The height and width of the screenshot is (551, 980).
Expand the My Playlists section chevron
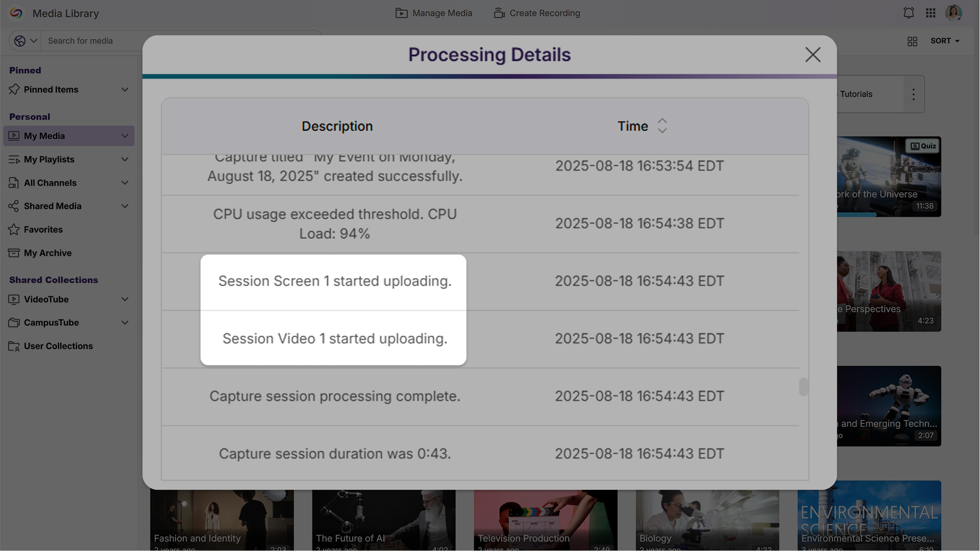[125, 160]
